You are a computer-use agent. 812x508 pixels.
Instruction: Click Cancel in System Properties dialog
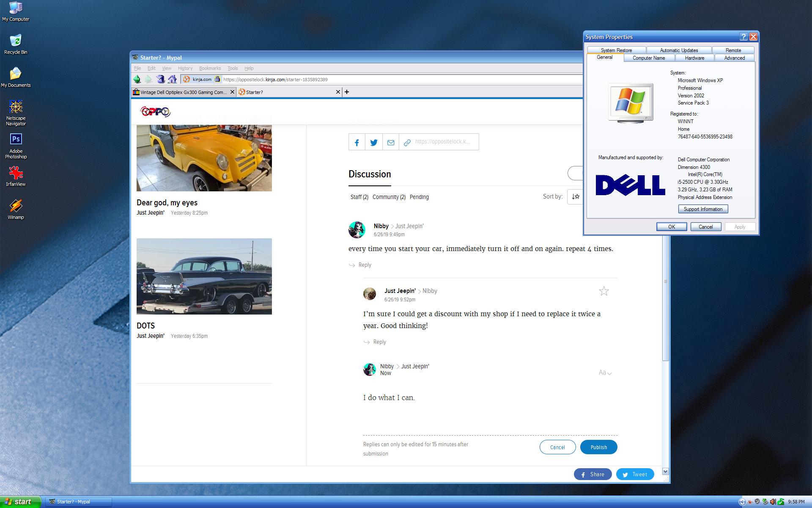click(x=705, y=227)
